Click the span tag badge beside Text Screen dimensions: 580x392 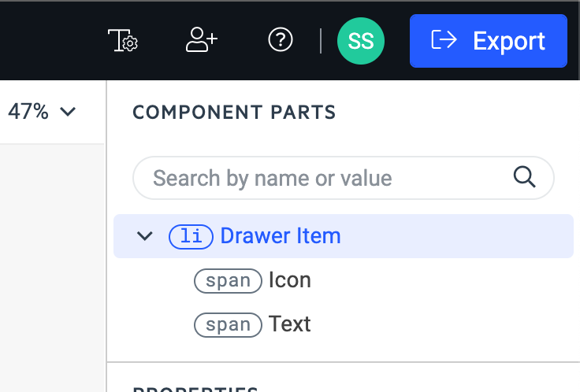[x=228, y=325]
